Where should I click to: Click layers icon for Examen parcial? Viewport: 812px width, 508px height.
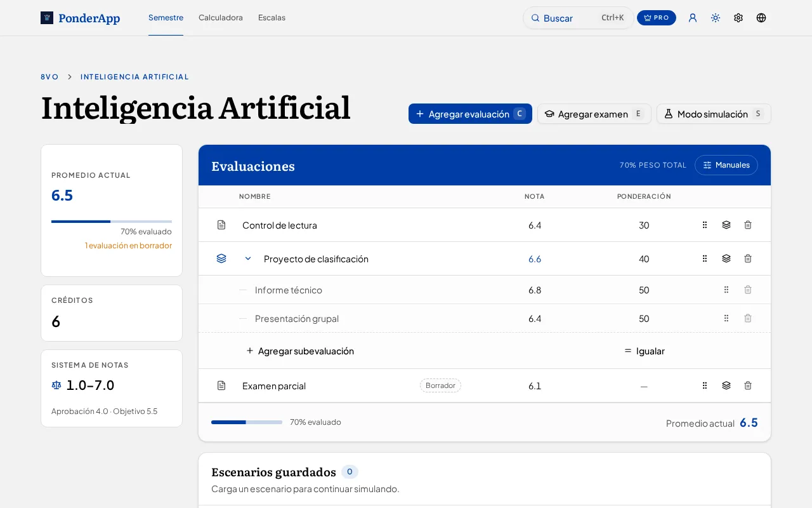[x=726, y=385]
